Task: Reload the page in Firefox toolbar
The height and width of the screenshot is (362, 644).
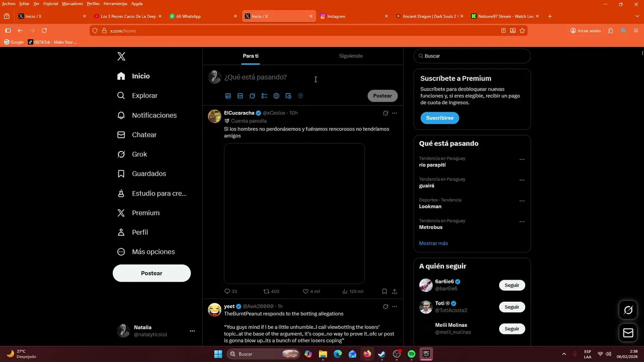Action: [44, 31]
